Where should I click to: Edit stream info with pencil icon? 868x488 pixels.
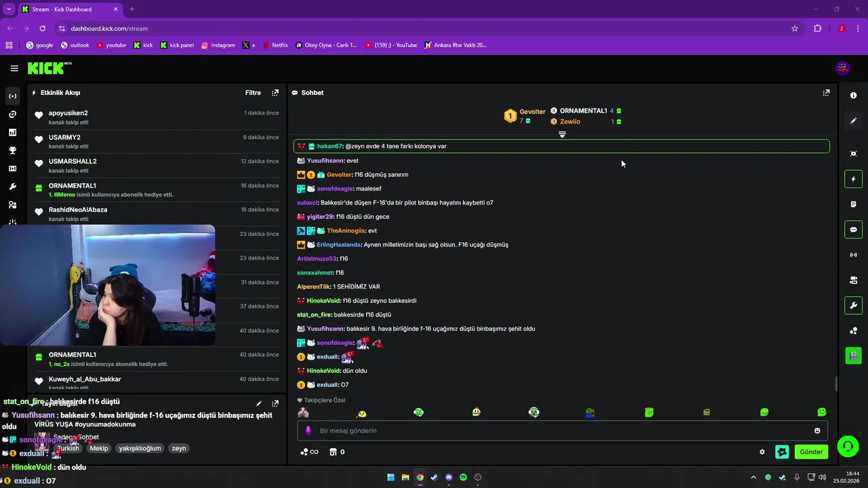point(258,403)
